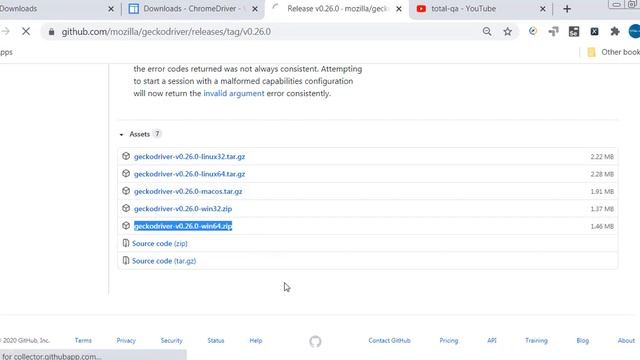Download Source code (zip)
The image size is (640, 360).
click(x=160, y=243)
